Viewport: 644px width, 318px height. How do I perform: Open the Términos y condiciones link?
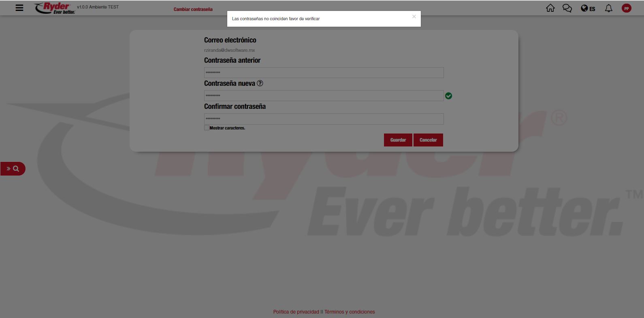click(350, 312)
